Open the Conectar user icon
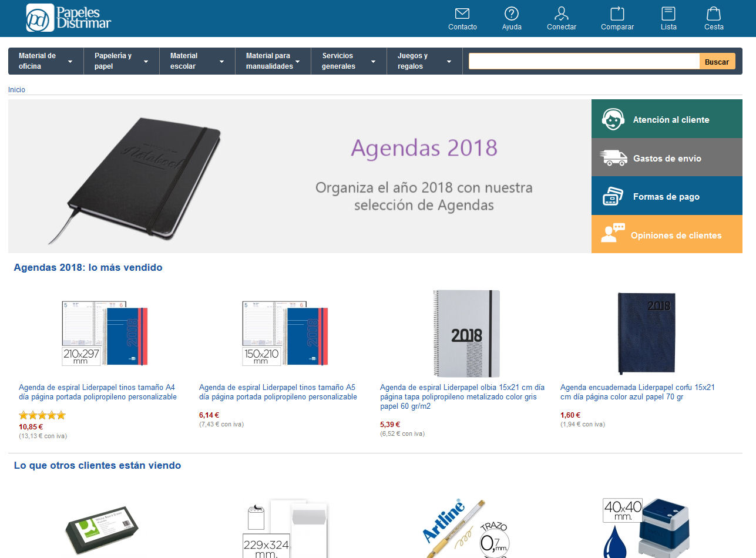The width and height of the screenshot is (756, 558). (x=562, y=14)
